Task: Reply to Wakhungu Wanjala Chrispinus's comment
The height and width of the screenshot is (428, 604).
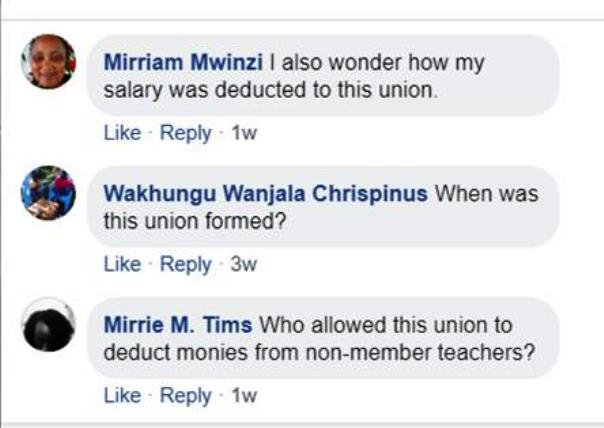Action: coord(185,264)
